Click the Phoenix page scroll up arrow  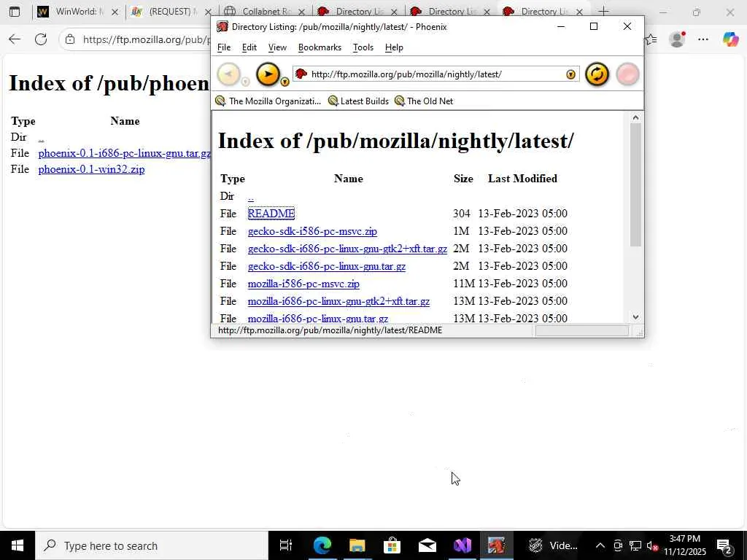point(635,117)
